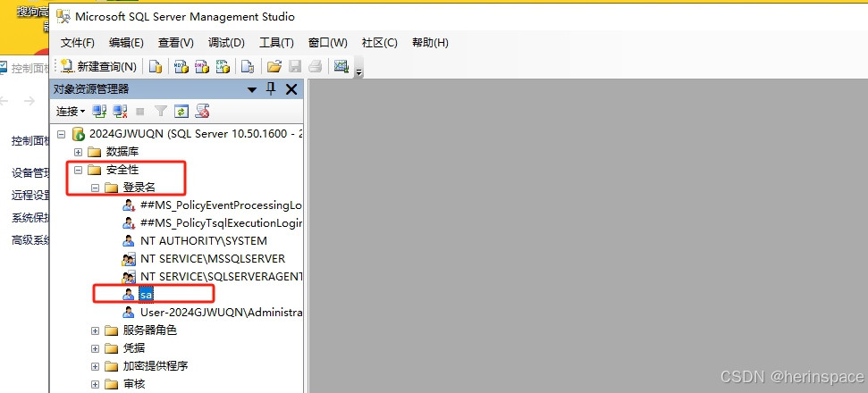This screenshot has height=393, width=868.
Task: Open the 工具(T) menu
Action: pyautogui.click(x=276, y=43)
